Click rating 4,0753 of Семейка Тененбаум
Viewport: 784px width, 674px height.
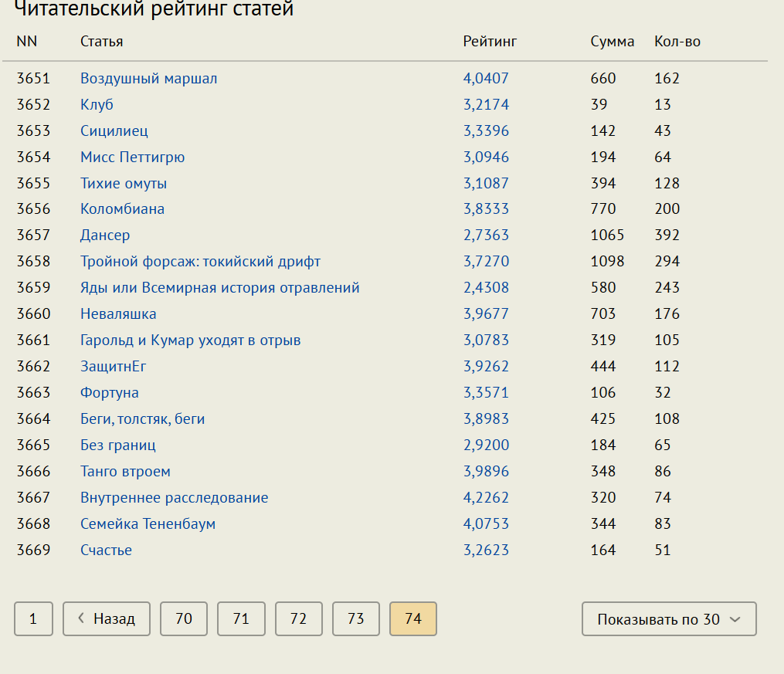(486, 523)
